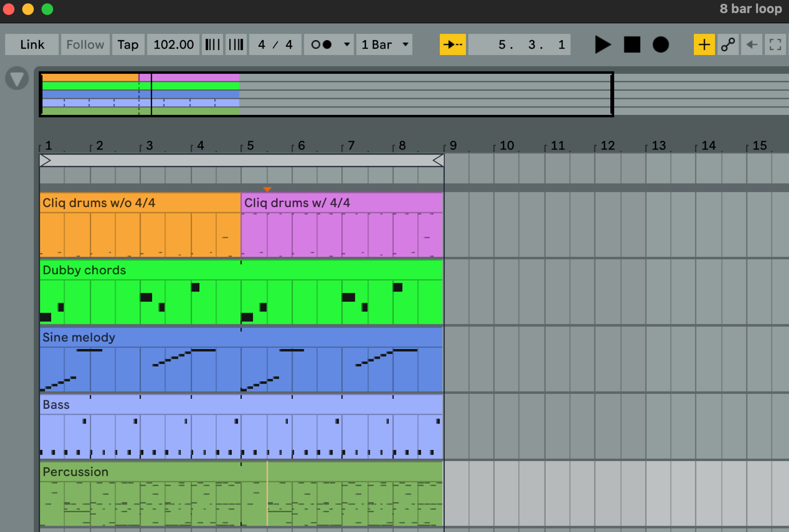Open the 1 Bar quantization dropdown
Viewport: 789px width, 532px height.
pos(384,44)
